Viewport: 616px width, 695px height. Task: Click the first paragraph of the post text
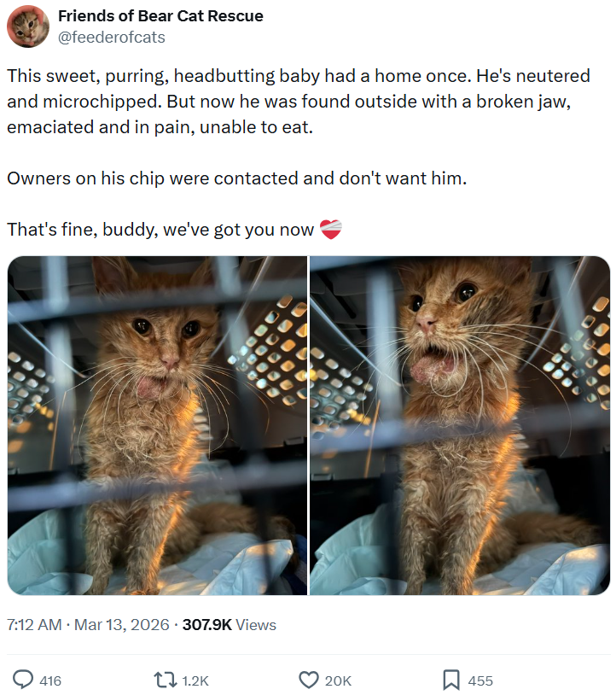click(x=299, y=102)
